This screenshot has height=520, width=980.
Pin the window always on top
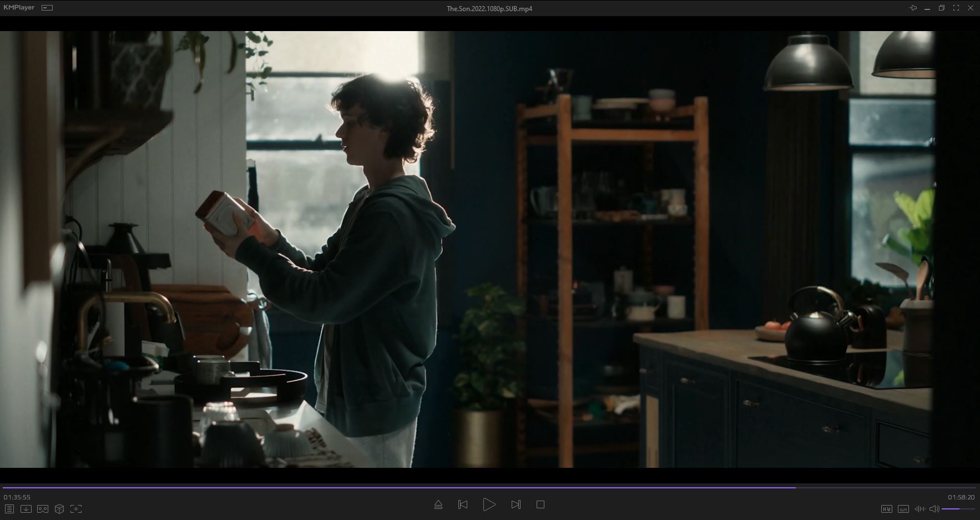coord(913,8)
